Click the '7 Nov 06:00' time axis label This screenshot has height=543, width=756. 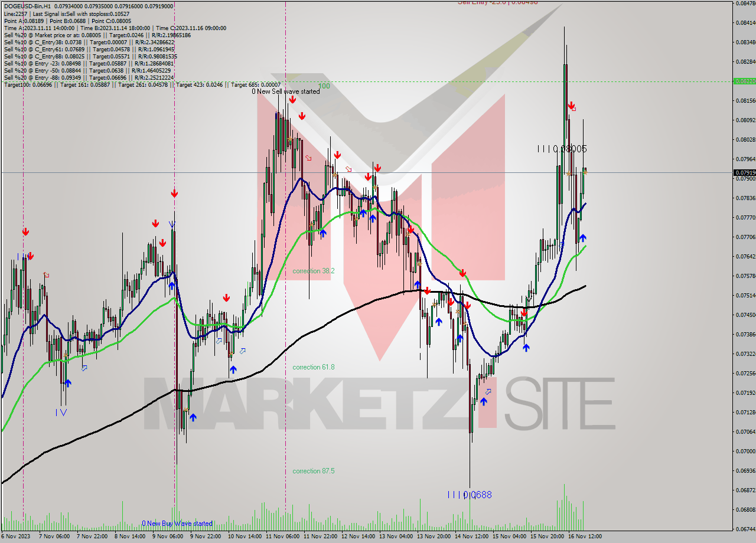click(56, 537)
